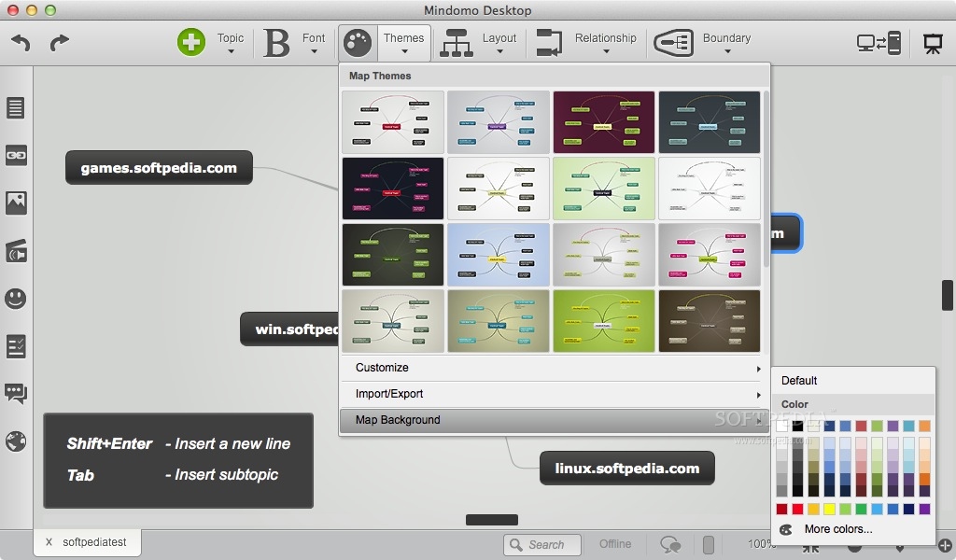The width and height of the screenshot is (956, 560).
Task: Choose Default background option
Action: pos(853,380)
